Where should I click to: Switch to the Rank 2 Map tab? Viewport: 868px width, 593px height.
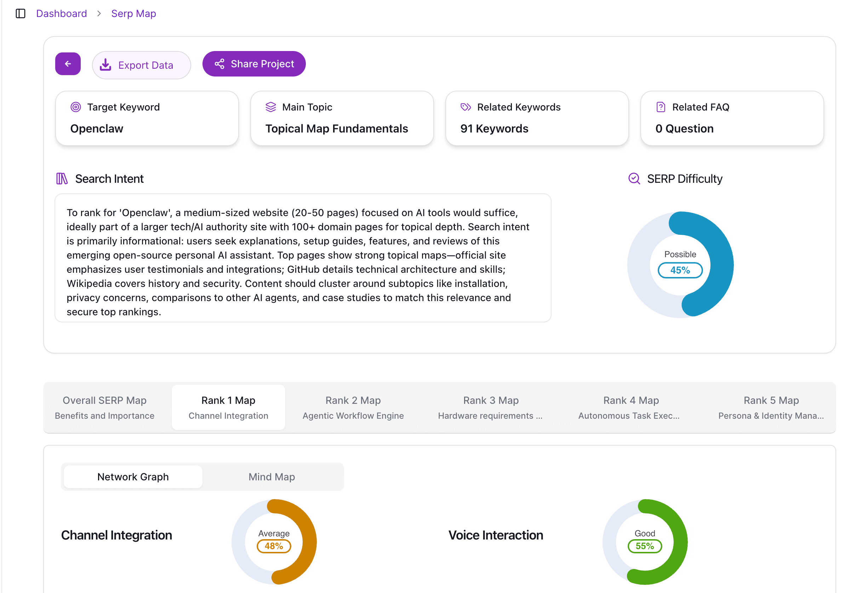point(353,407)
